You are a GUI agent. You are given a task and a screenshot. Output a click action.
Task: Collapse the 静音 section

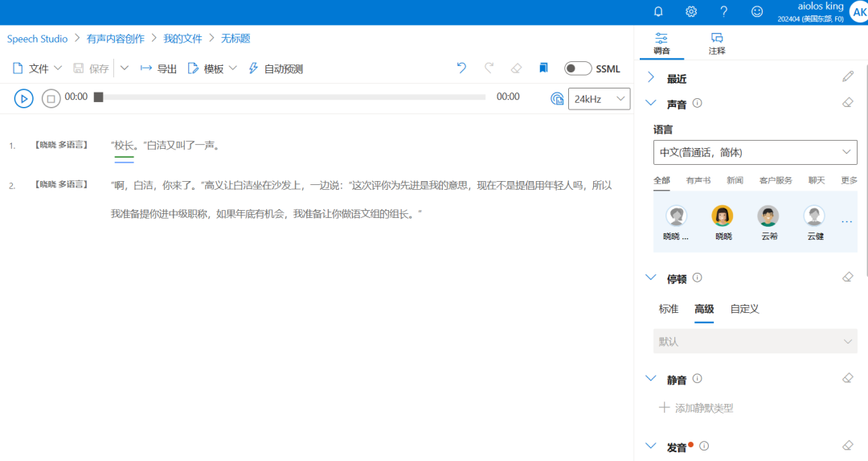click(x=651, y=378)
